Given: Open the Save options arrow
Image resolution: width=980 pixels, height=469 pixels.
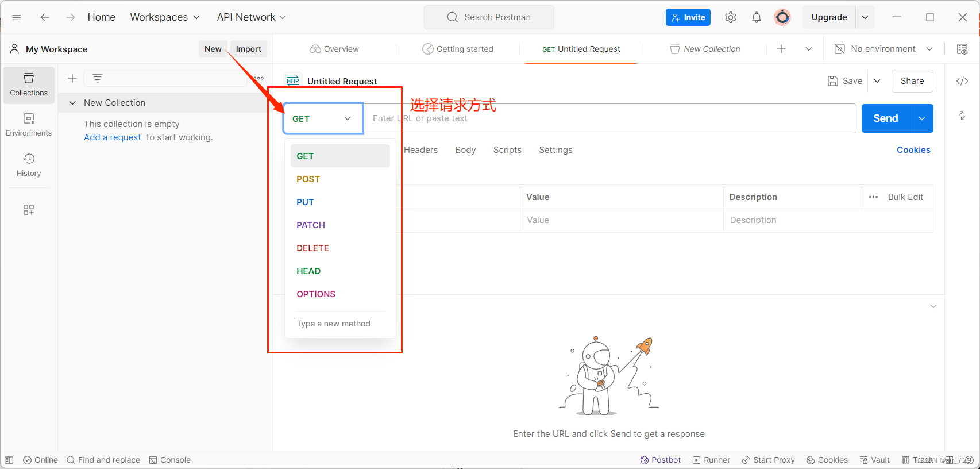Looking at the screenshot, I should [877, 81].
